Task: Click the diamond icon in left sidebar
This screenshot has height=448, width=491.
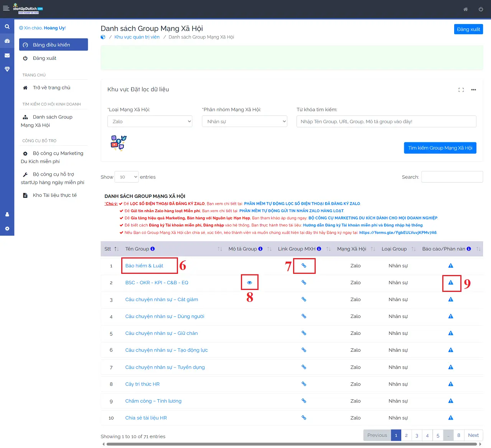Action: [7, 69]
